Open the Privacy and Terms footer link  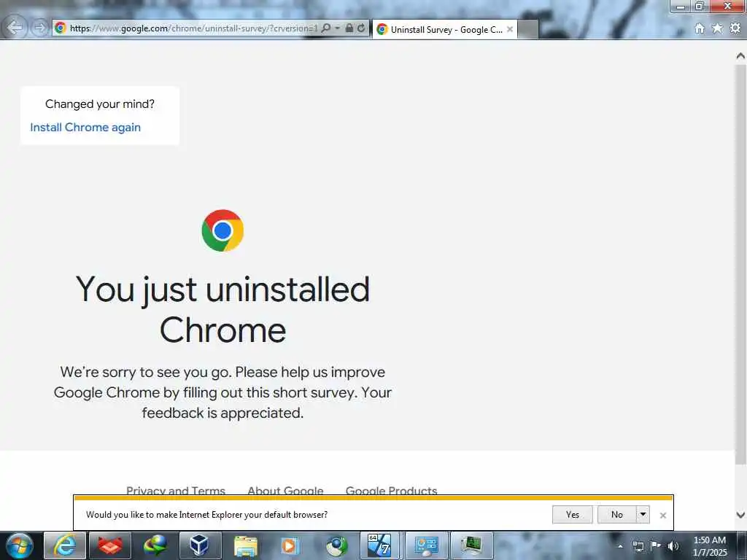tap(176, 490)
